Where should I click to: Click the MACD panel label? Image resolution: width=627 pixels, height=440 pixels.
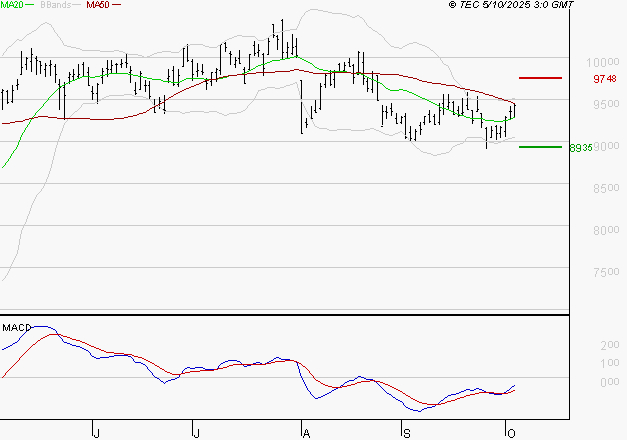pyautogui.click(x=16, y=328)
